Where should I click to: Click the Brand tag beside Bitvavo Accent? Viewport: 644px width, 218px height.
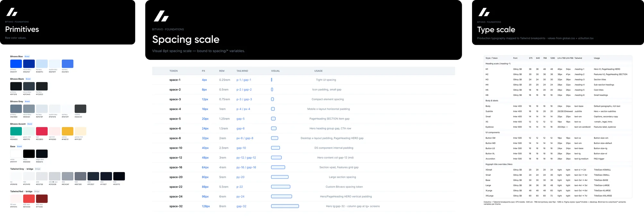(x=30, y=124)
